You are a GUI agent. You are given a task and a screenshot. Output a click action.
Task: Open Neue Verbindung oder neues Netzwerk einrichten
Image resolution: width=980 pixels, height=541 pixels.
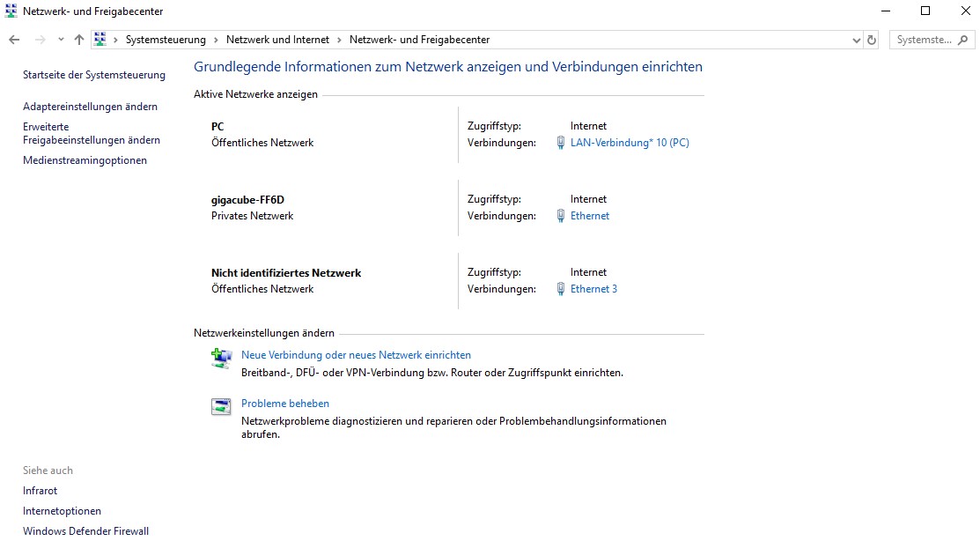click(356, 354)
